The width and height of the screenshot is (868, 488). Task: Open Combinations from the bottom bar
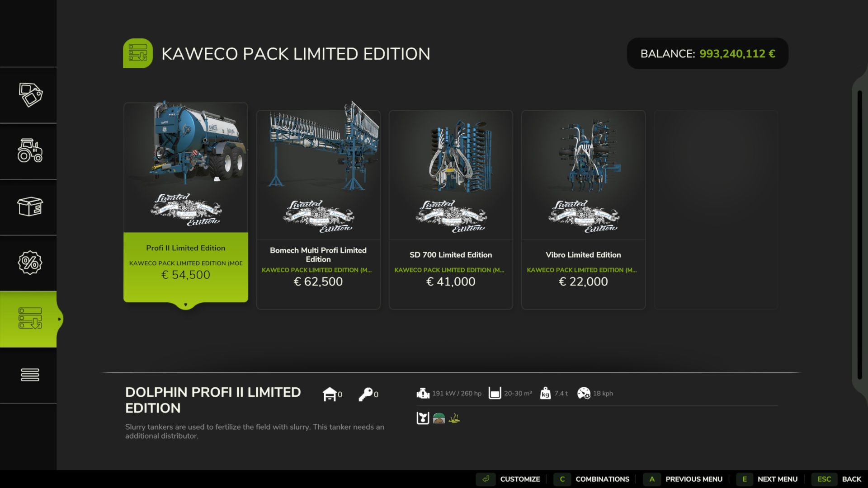[x=592, y=479]
